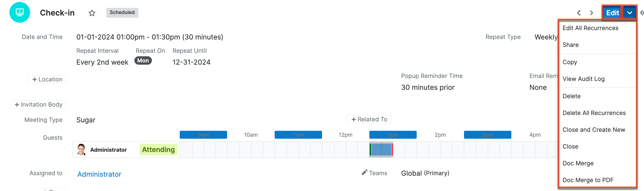Click the Teams pencil edit icon
This screenshot has height=191, width=644.
point(364,172)
